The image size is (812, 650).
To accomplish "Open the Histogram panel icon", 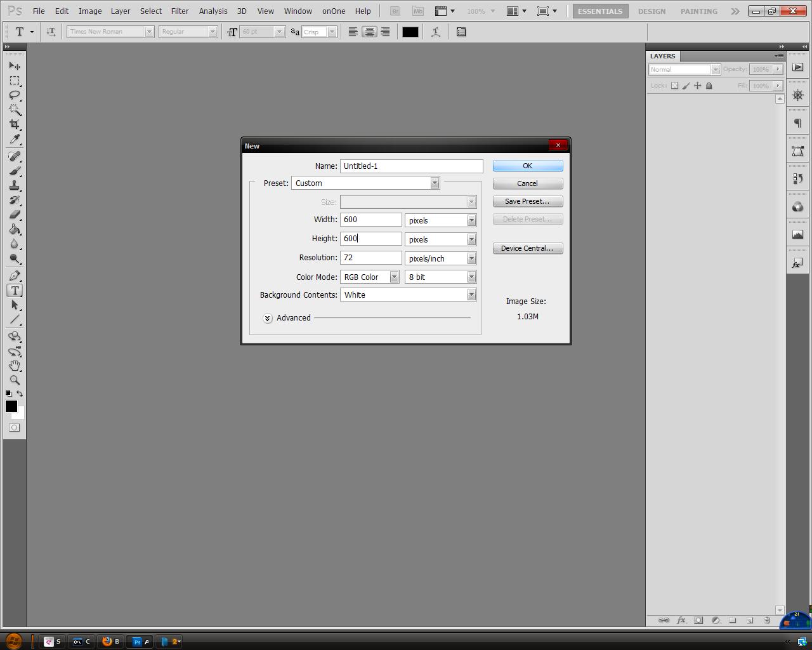I will [798, 235].
